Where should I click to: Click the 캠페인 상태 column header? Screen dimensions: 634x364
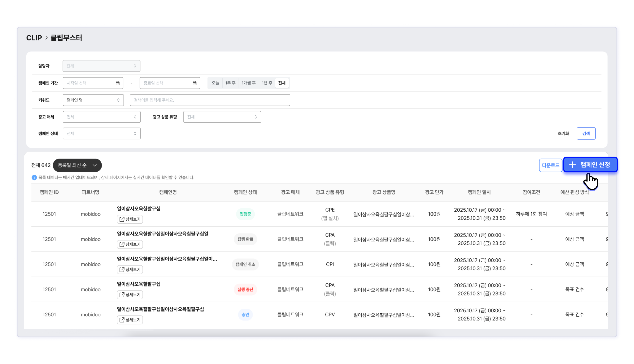pyautogui.click(x=245, y=192)
